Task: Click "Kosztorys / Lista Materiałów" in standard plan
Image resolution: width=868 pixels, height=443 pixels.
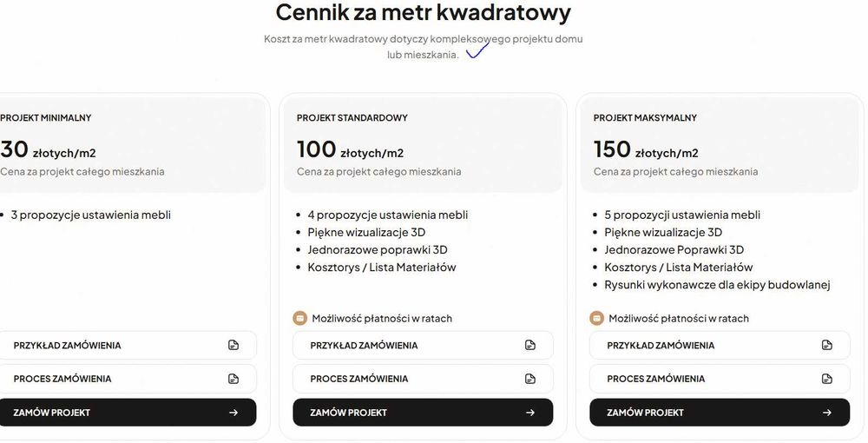Action: (381, 268)
